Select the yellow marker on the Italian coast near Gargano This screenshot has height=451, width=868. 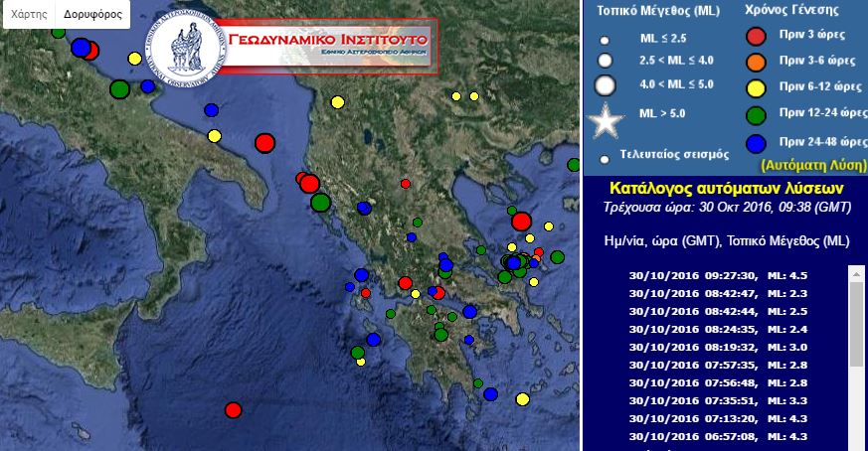click(214, 136)
